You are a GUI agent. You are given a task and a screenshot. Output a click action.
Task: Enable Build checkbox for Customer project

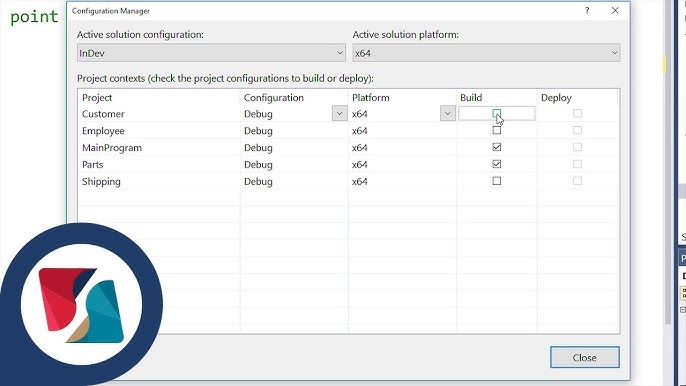496,114
